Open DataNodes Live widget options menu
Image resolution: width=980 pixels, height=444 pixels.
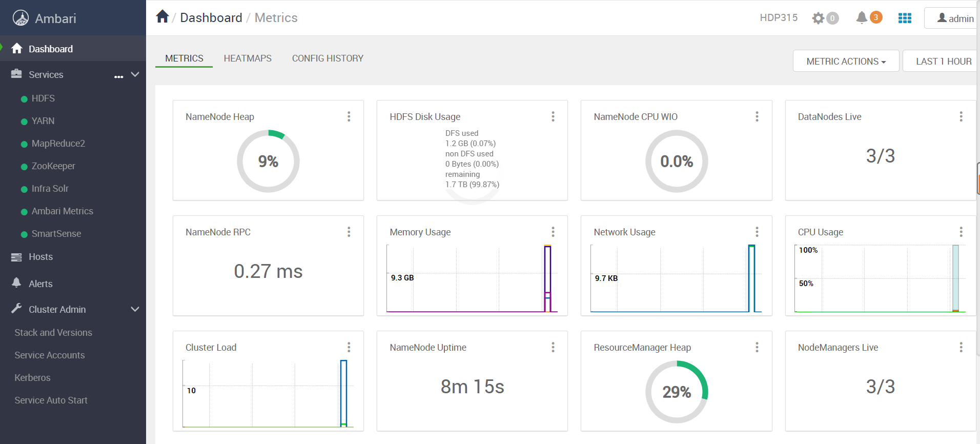coord(961,116)
